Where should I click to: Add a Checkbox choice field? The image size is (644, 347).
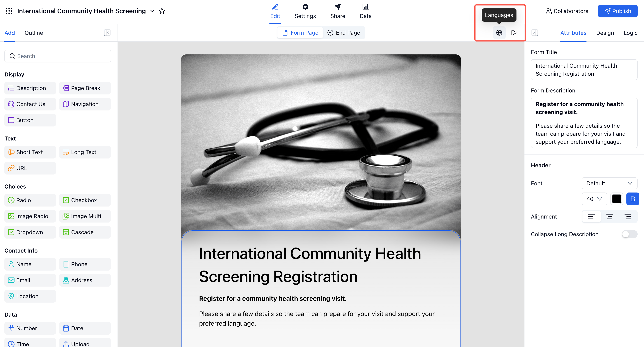85,200
